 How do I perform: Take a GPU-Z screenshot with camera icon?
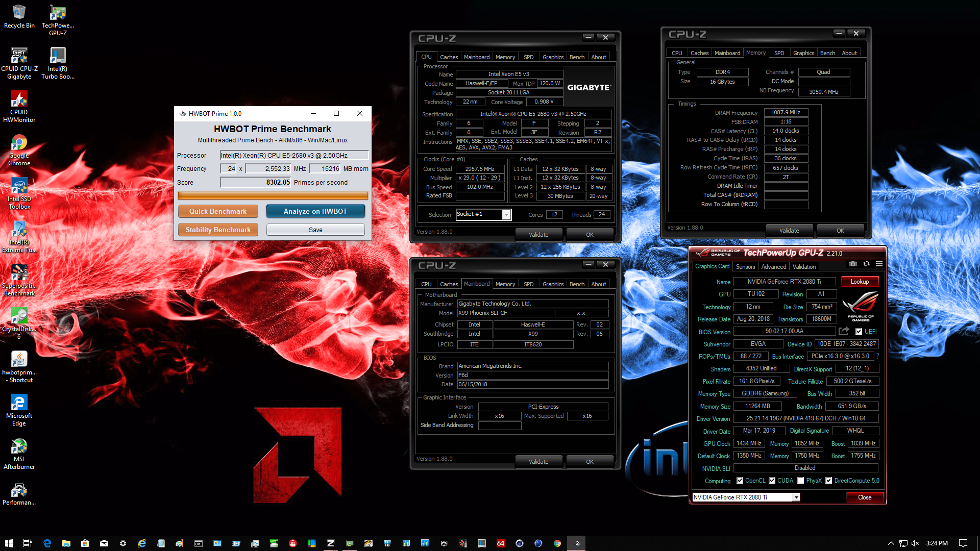coord(853,264)
